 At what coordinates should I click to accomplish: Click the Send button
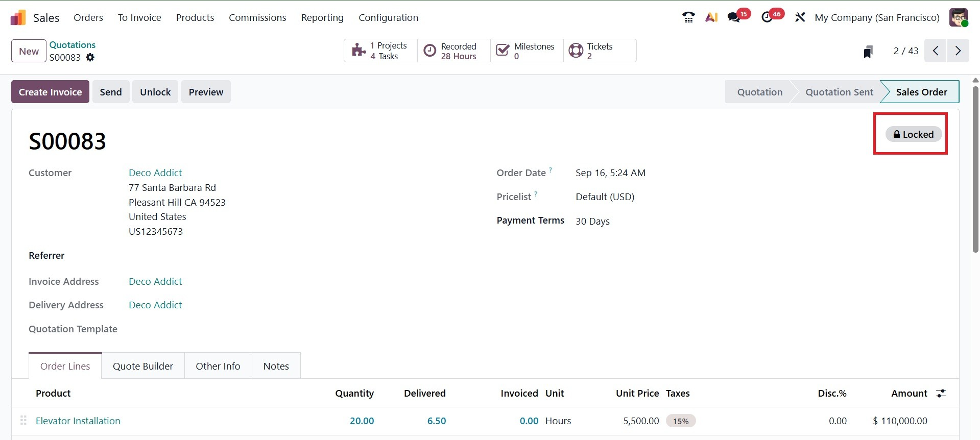click(111, 92)
